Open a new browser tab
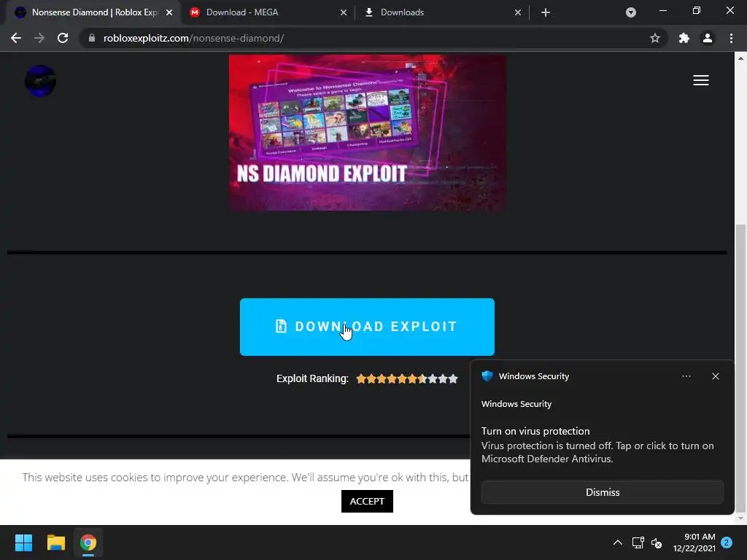This screenshot has width=747, height=560. (x=546, y=12)
